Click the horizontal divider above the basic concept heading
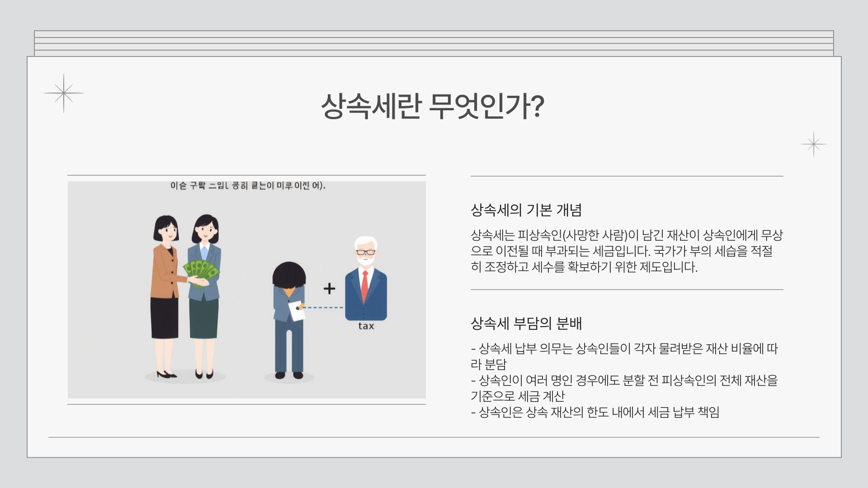868x488 pixels. coord(627,176)
